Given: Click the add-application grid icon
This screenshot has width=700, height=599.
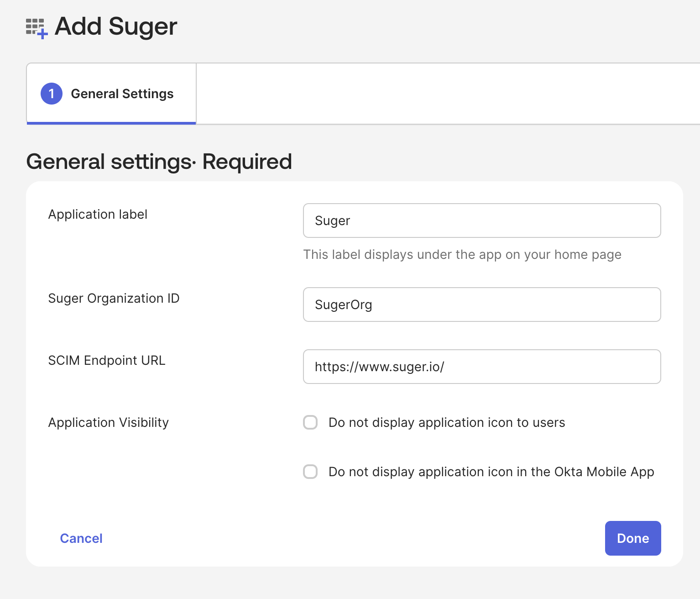Looking at the screenshot, I should [37, 28].
